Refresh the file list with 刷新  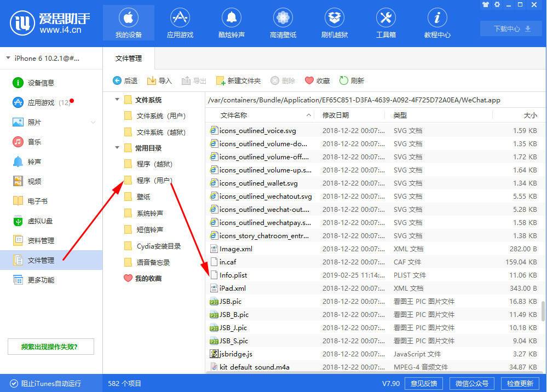tap(352, 80)
